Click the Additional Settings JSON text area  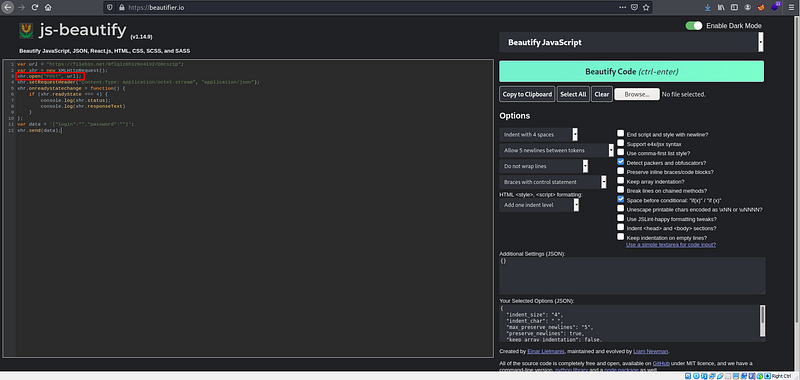632,275
